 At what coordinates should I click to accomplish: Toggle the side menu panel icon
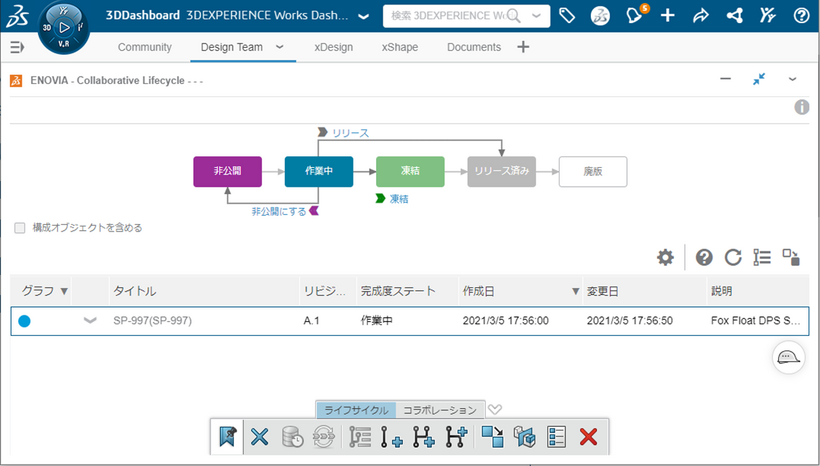(x=17, y=47)
